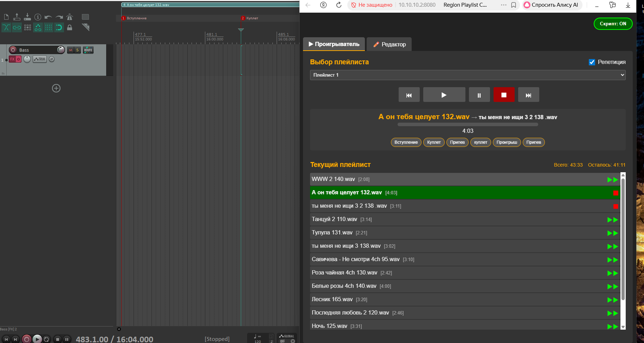Open project settings info icon
The height and width of the screenshot is (343, 644).
pyautogui.click(x=38, y=17)
